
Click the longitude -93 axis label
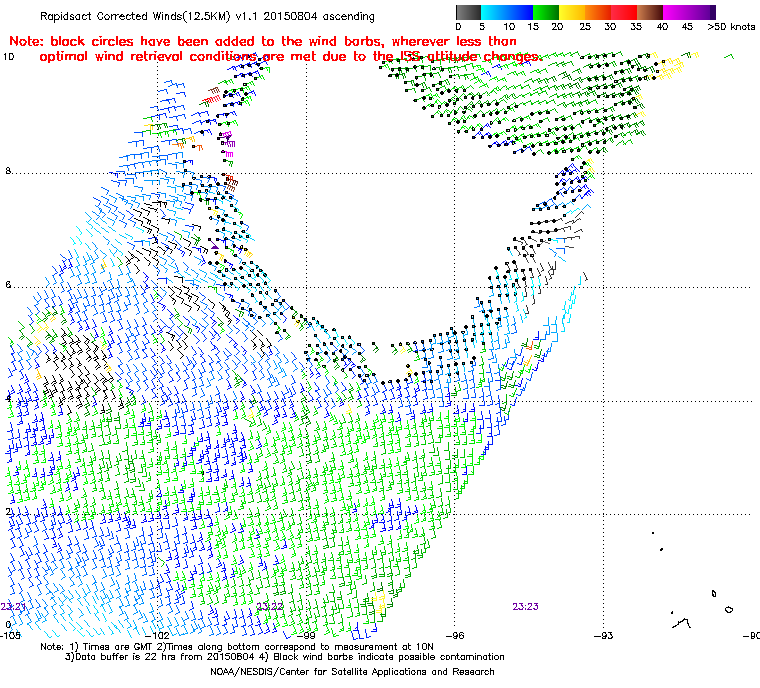click(x=603, y=635)
